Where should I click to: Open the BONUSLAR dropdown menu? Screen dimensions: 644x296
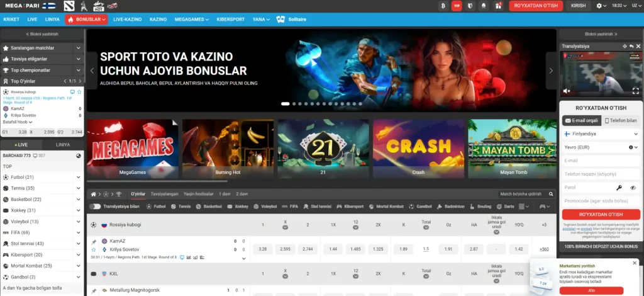click(x=86, y=20)
